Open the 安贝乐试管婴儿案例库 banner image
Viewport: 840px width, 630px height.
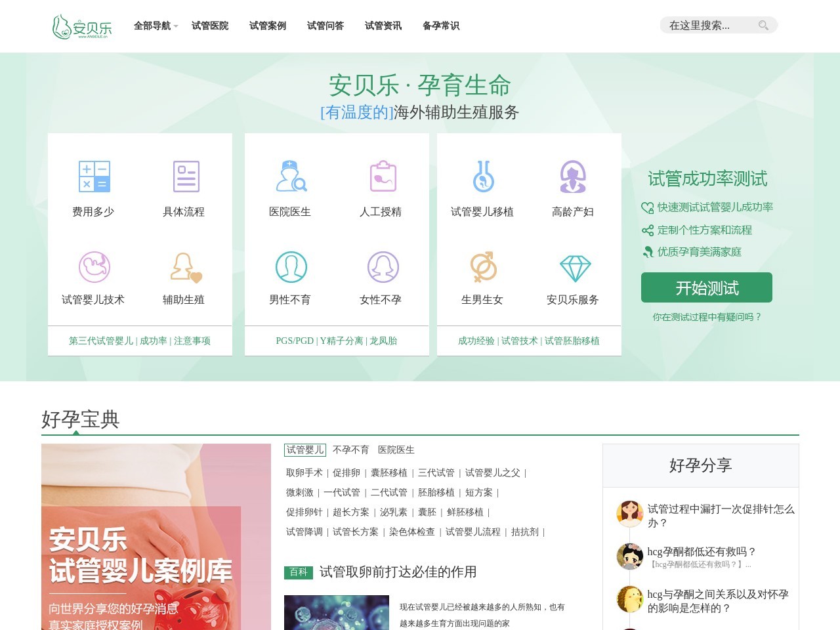pos(156,537)
